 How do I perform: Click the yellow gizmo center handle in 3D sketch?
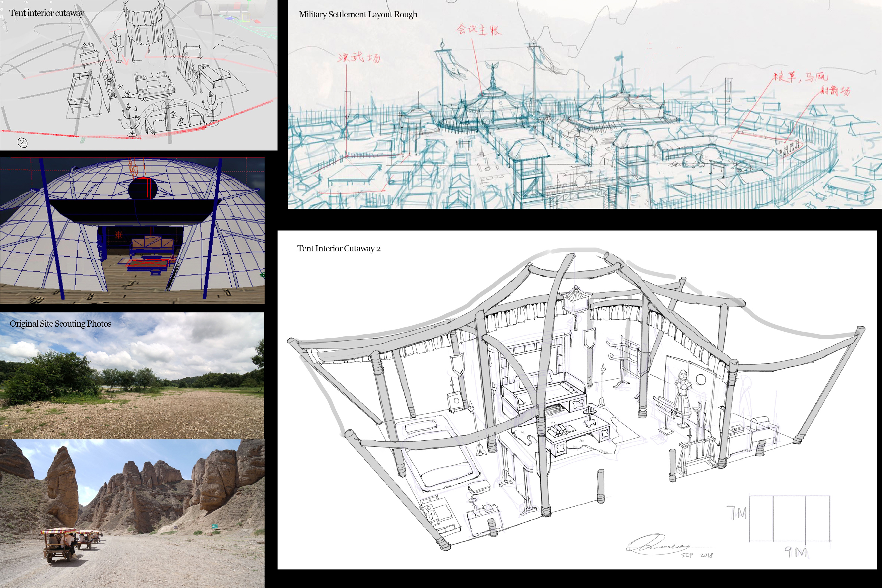pyautogui.click(x=246, y=18)
